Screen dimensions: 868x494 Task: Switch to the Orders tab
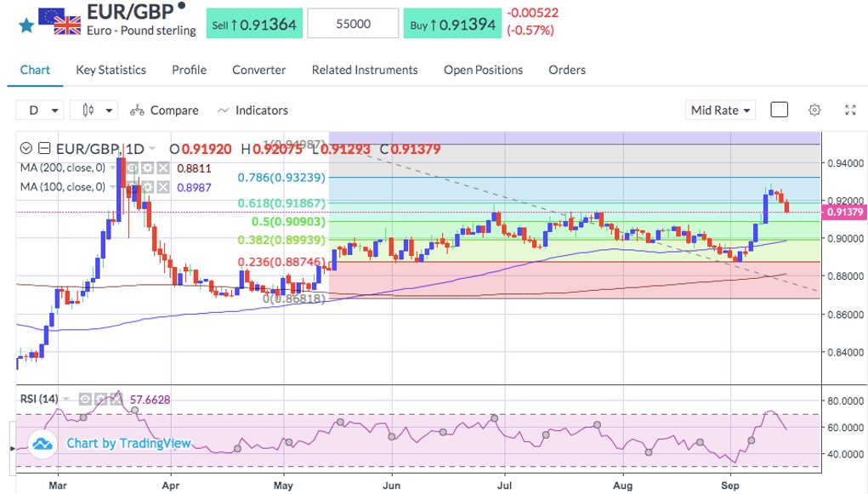click(567, 70)
